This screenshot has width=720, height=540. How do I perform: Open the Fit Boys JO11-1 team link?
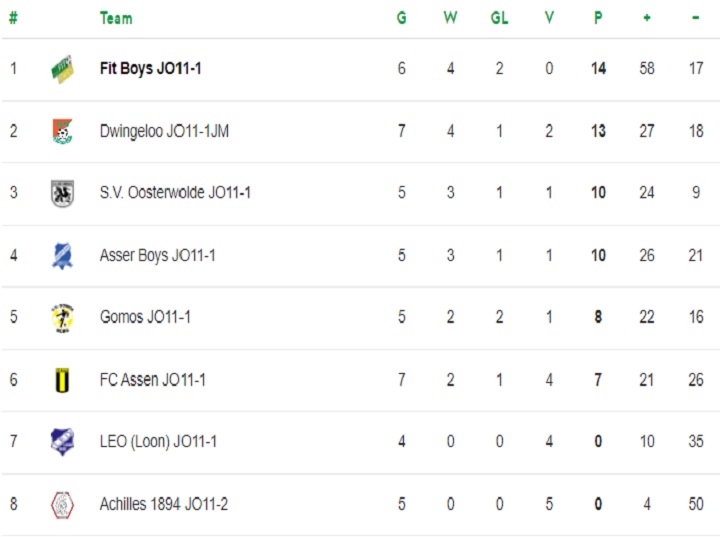click(x=151, y=68)
